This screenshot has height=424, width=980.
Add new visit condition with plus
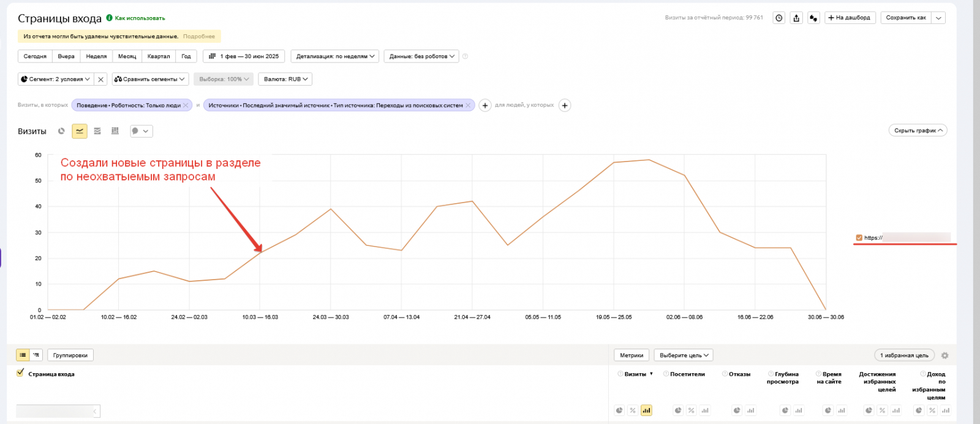[485, 105]
